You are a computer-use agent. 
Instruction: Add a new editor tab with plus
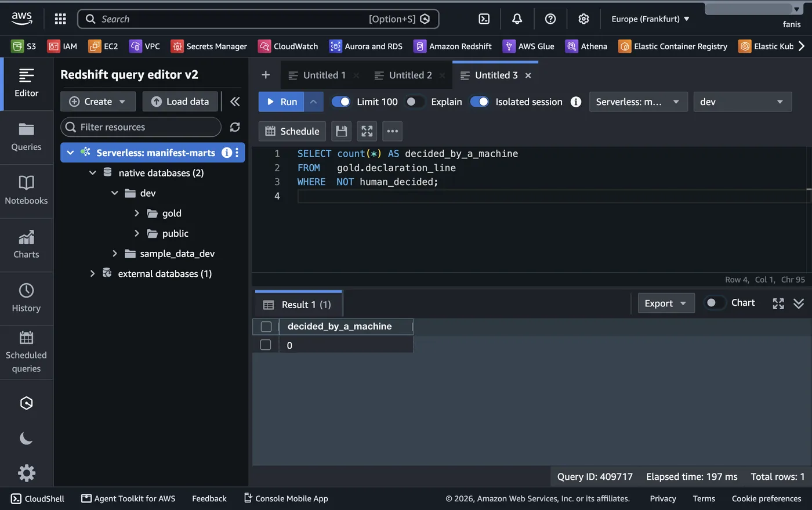pyautogui.click(x=266, y=75)
